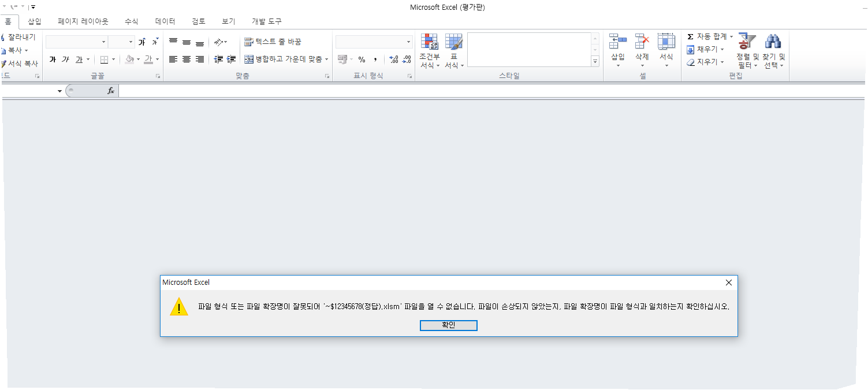Align text to top of cell
This screenshot has height=390, width=868.
pyautogui.click(x=173, y=42)
